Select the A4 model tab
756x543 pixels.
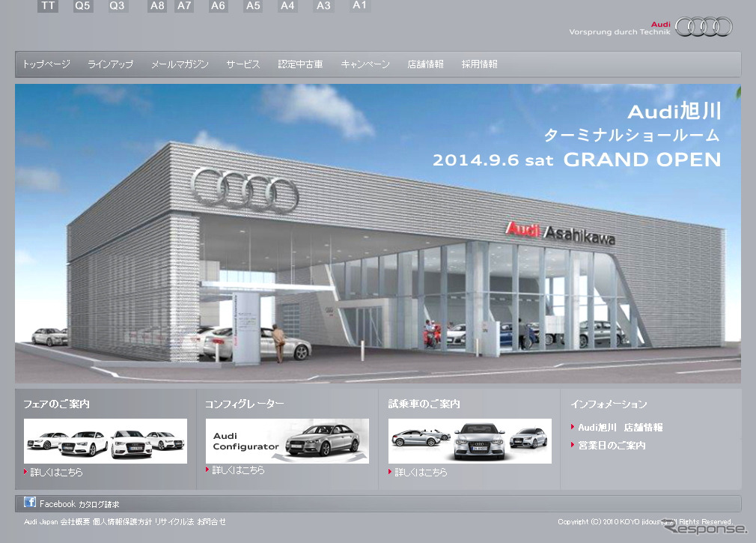click(287, 6)
